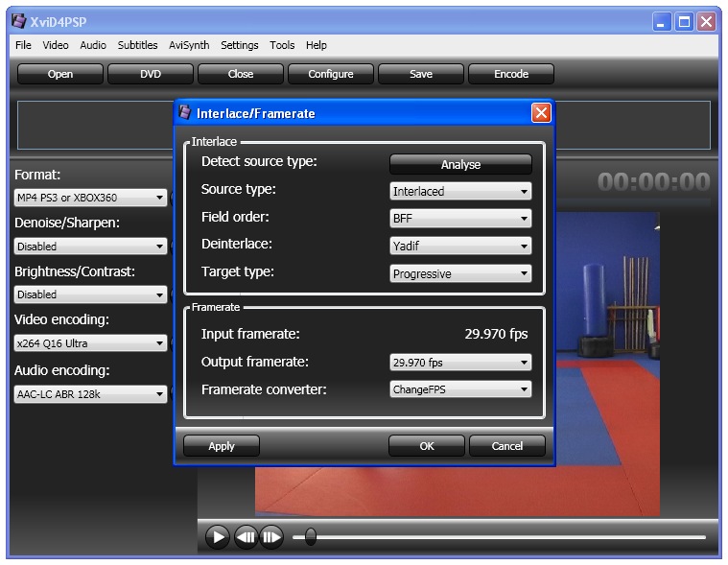Close the Interlace/Framerate dialog
Viewport: 728px width, 565px height.
click(541, 113)
